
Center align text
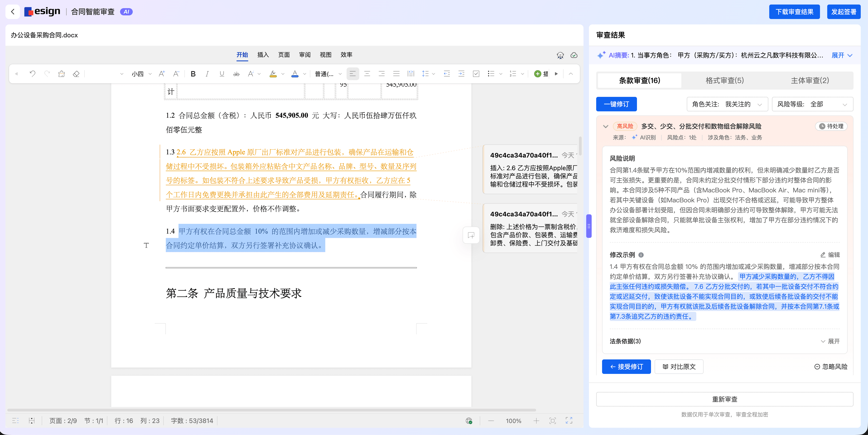pos(367,74)
